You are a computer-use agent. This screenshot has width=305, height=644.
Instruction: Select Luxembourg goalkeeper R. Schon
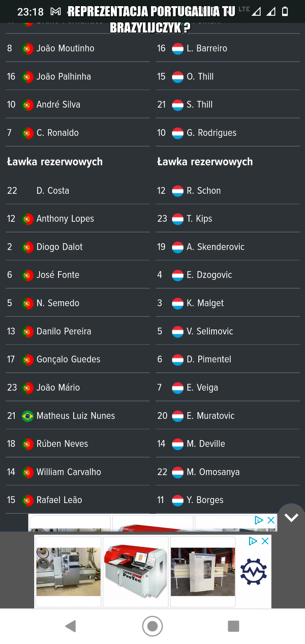[203, 191]
